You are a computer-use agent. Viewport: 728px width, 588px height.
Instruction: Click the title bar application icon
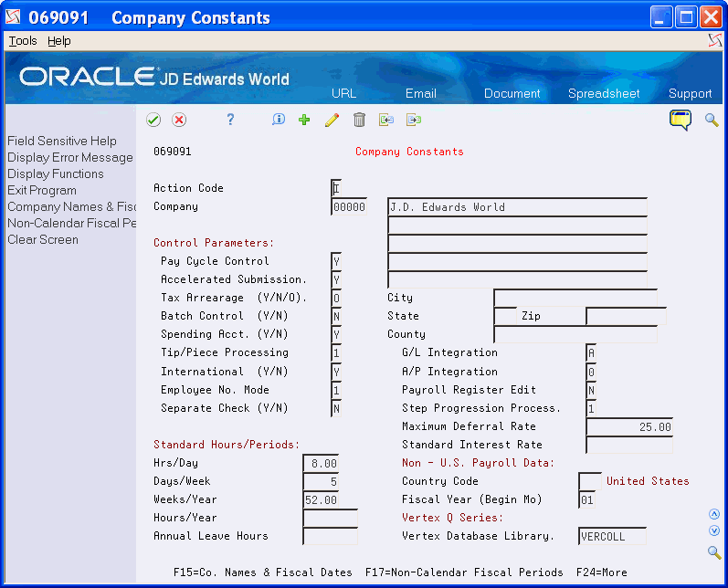[x=13, y=17]
